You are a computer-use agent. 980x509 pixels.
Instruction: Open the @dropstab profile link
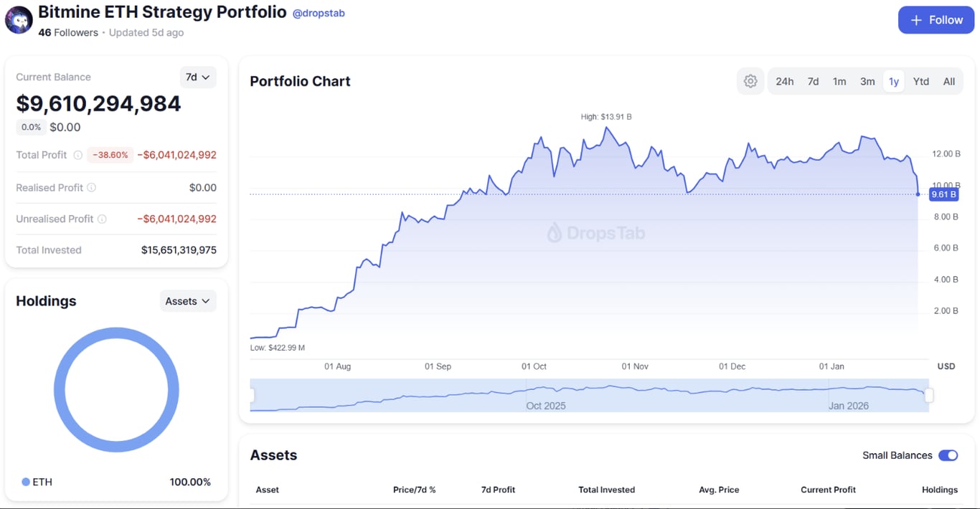[x=319, y=12]
